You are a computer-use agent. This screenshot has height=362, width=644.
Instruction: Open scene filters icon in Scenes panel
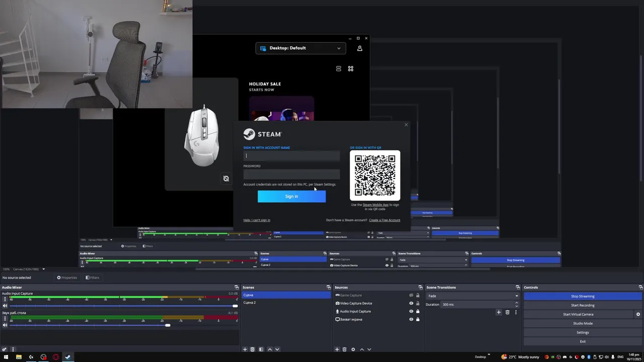click(x=261, y=349)
